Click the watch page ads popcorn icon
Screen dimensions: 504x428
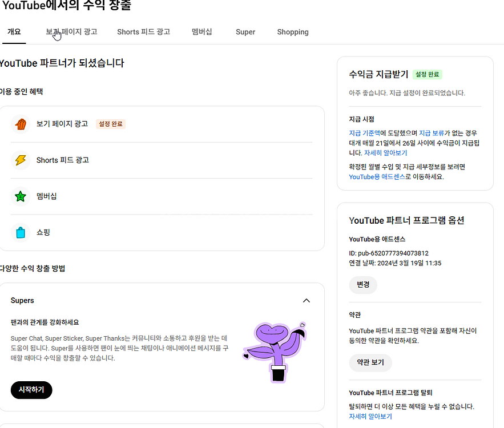(x=21, y=124)
